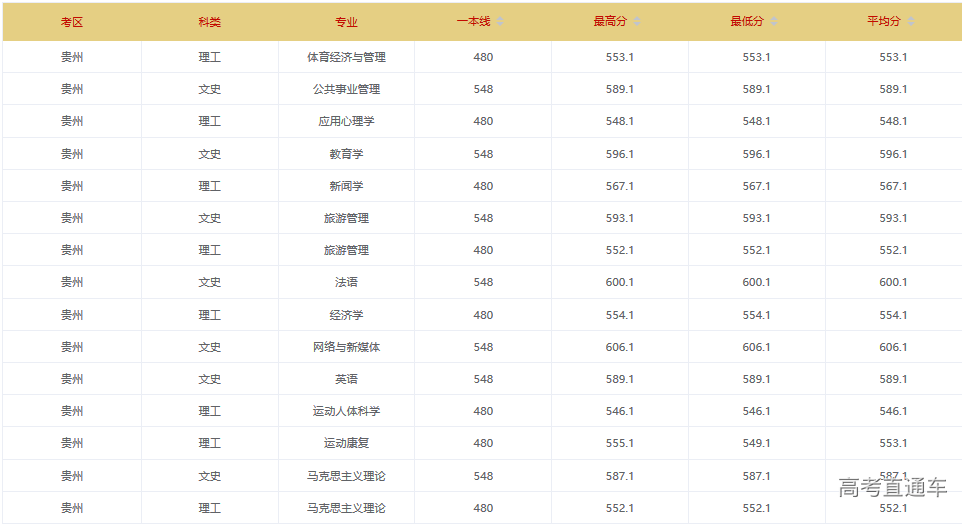Click the 549.1 lowest score cell
This screenshot has height=527, width=976.
(x=756, y=443)
